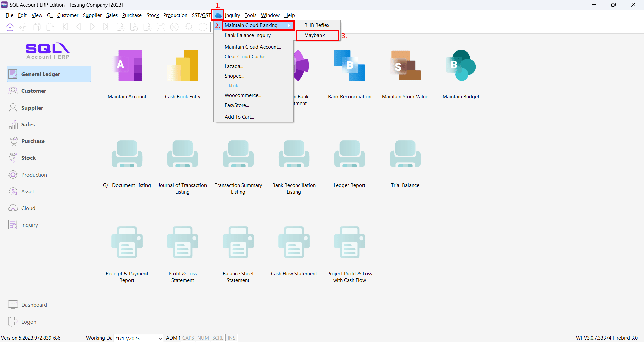Viewport: 644px width, 342px height.
Task: Open Cash Book Entry icon
Action: (x=183, y=66)
